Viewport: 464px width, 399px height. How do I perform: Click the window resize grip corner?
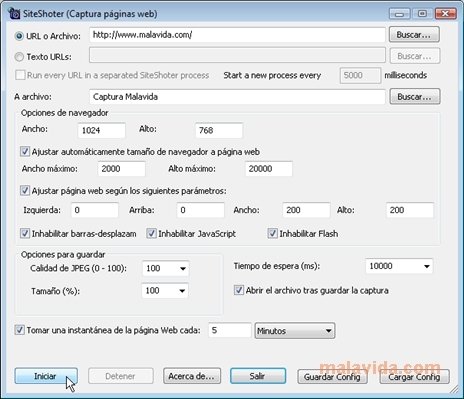(x=454, y=389)
